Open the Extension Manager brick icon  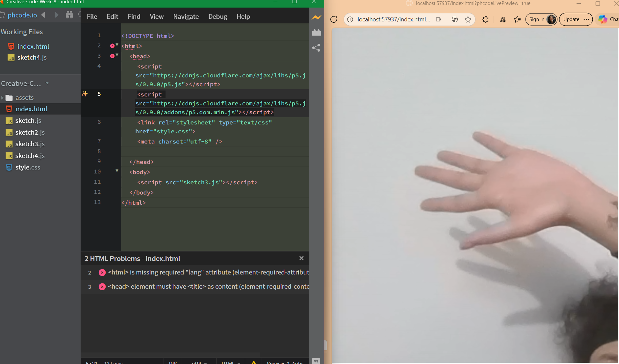(x=316, y=33)
